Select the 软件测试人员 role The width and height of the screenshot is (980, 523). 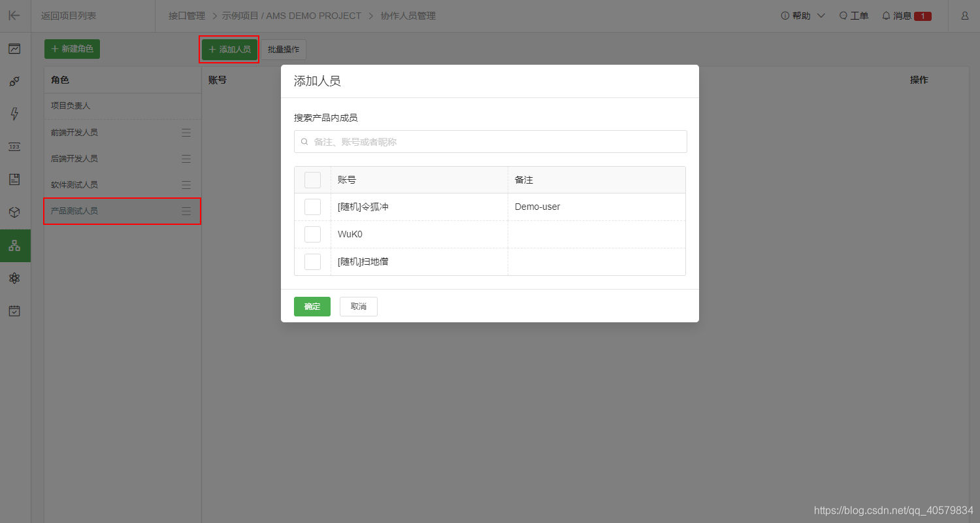122,185
